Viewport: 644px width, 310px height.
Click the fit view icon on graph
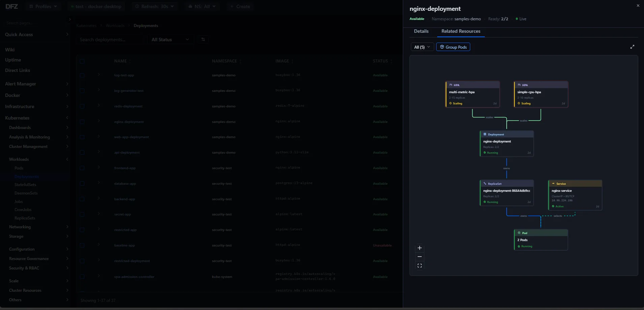(420, 266)
